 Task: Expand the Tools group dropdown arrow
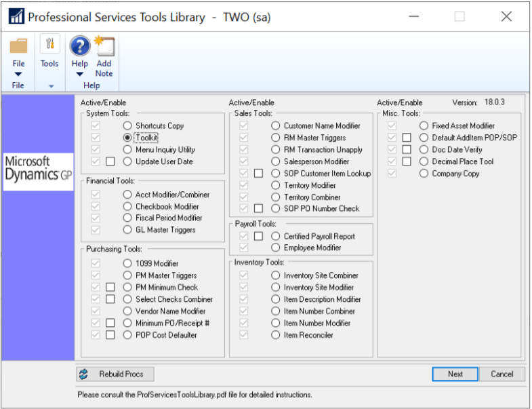[49, 86]
